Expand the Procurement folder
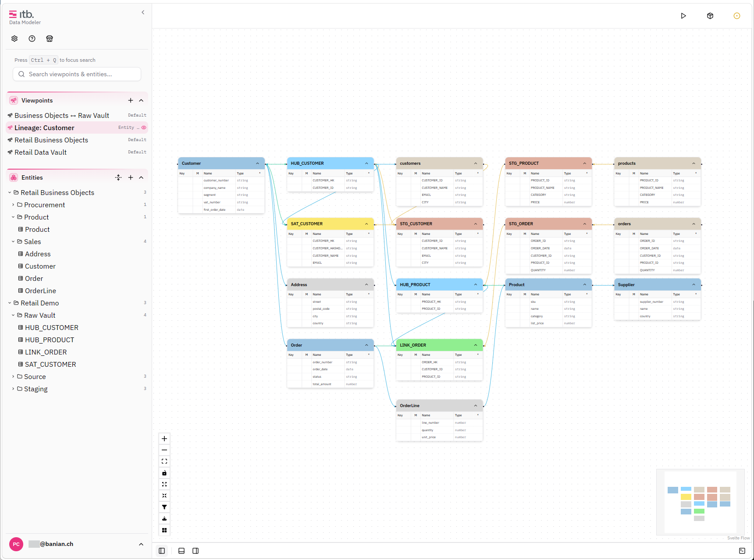This screenshot has height=560, width=754. coord(13,205)
